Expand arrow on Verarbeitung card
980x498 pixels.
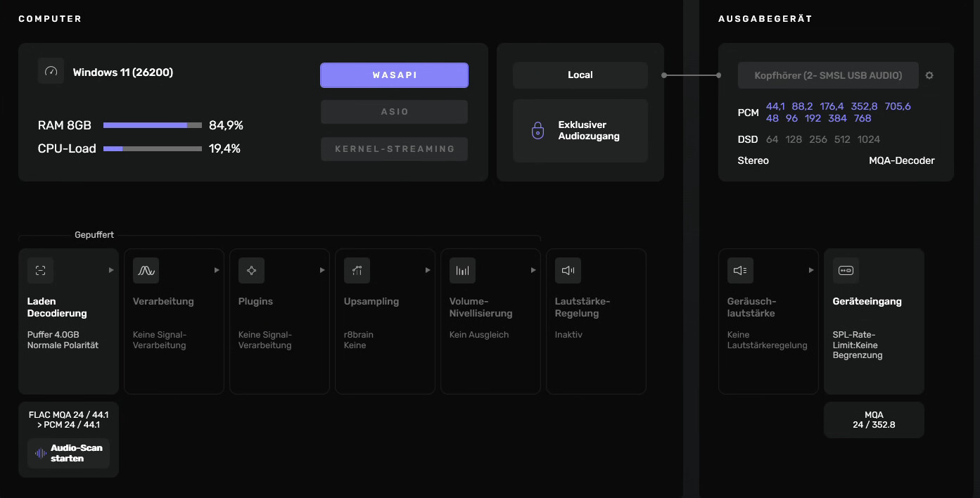coord(217,270)
